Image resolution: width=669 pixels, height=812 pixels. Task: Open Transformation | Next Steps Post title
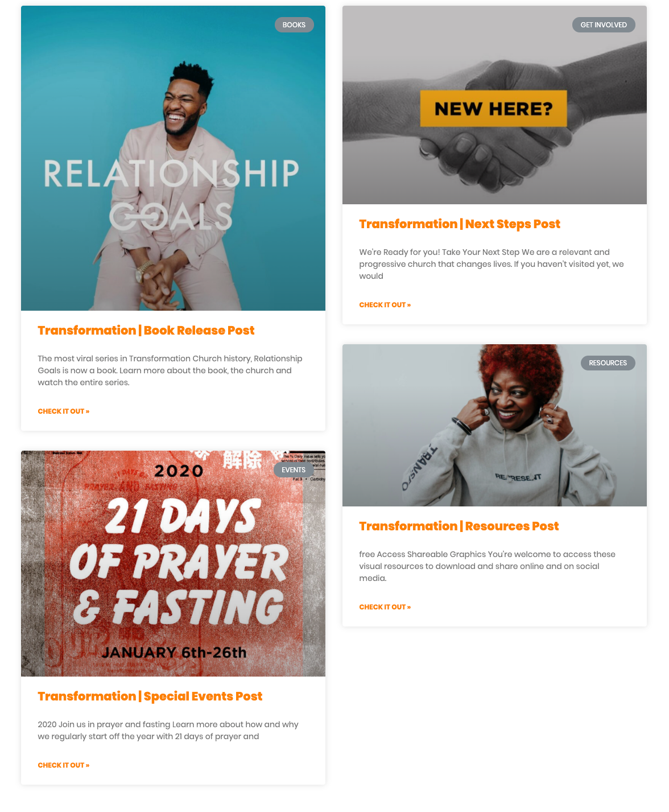[x=460, y=224]
